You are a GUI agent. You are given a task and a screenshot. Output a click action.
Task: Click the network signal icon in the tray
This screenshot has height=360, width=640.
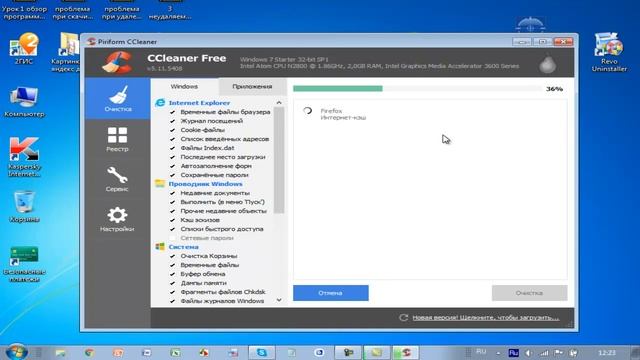pos(544,353)
